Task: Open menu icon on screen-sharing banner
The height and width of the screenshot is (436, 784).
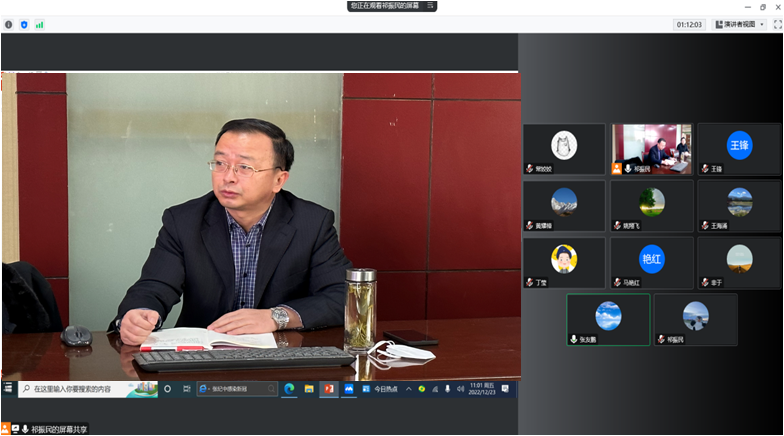Action: tap(430, 6)
